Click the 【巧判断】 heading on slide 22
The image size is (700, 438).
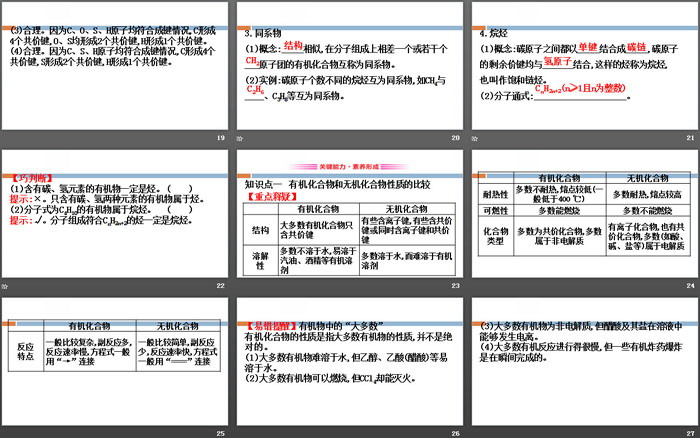31,178
